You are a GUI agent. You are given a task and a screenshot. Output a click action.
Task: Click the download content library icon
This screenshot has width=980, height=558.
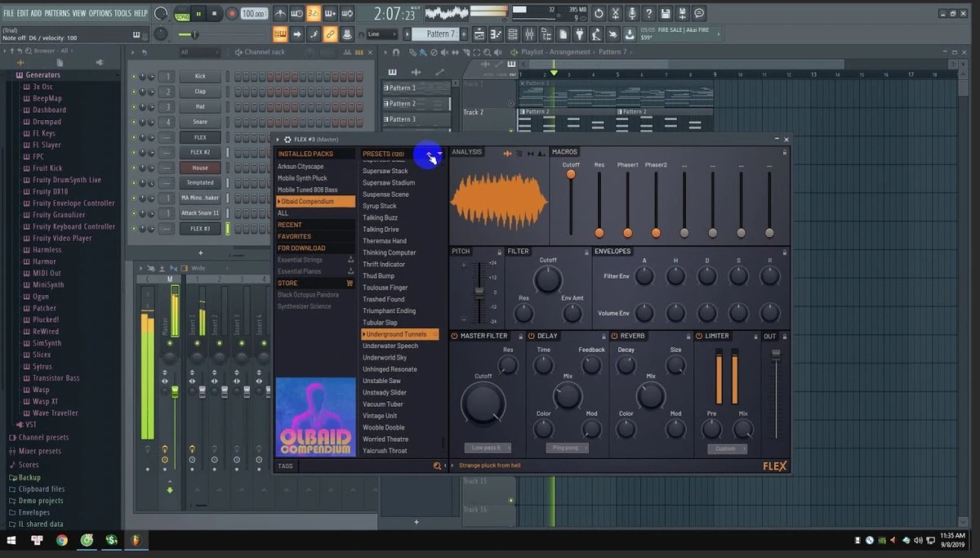point(630,34)
